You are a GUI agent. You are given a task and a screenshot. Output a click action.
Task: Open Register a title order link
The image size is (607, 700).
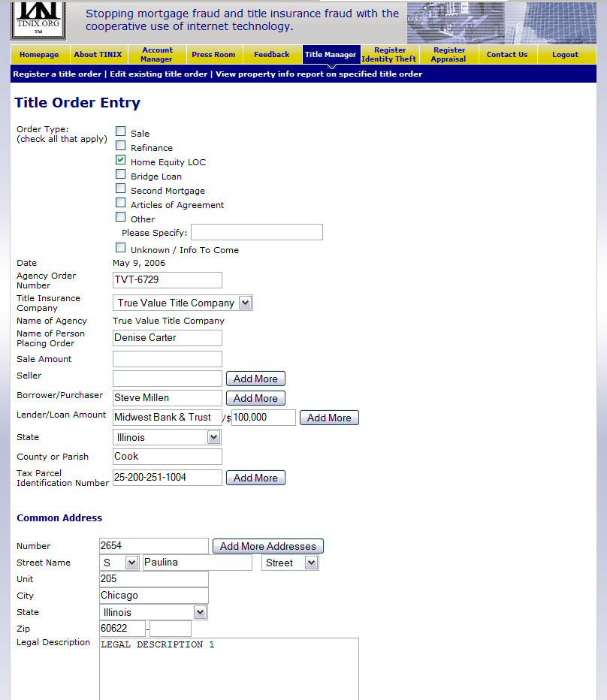click(57, 74)
